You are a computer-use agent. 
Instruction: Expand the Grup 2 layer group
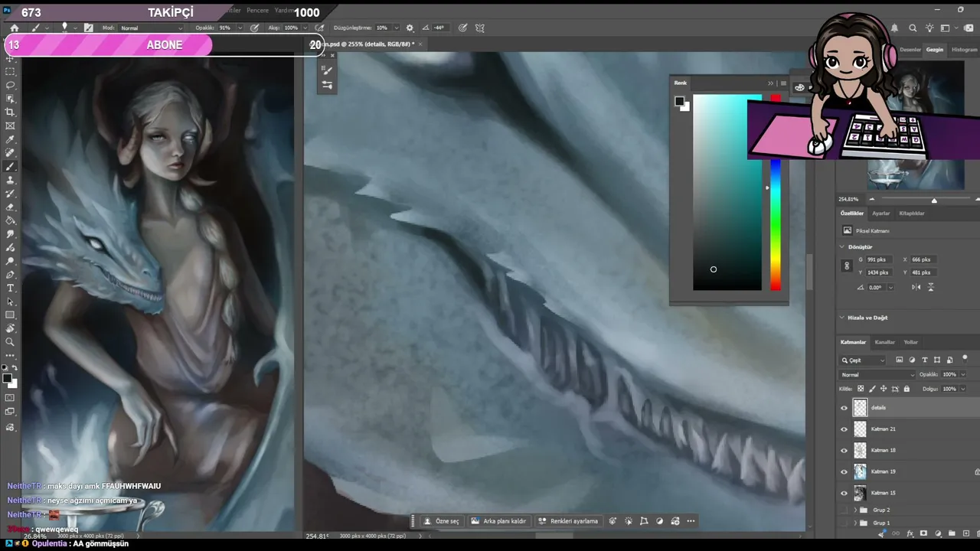[855, 510]
